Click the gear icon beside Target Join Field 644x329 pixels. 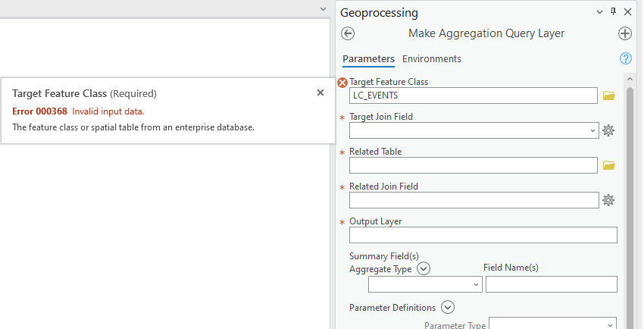point(608,130)
